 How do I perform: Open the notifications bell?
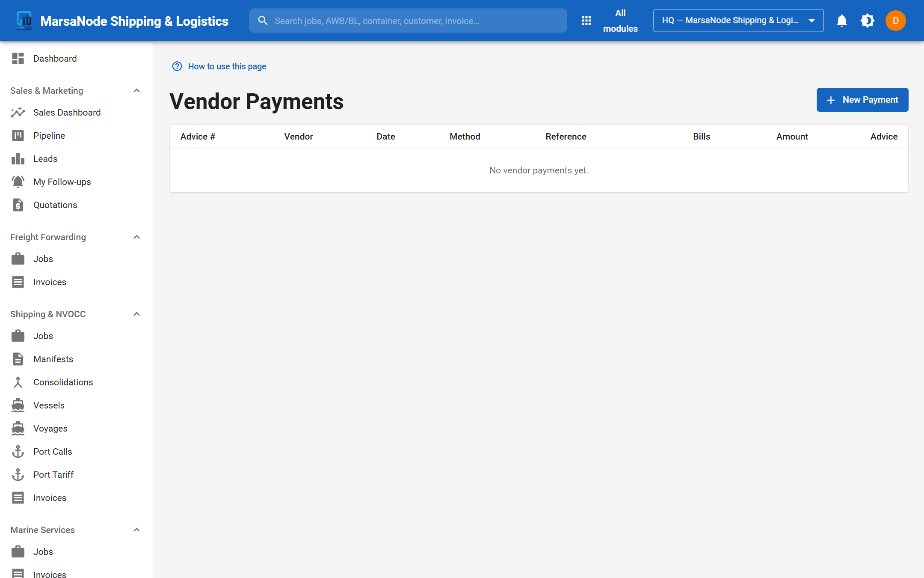click(841, 21)
